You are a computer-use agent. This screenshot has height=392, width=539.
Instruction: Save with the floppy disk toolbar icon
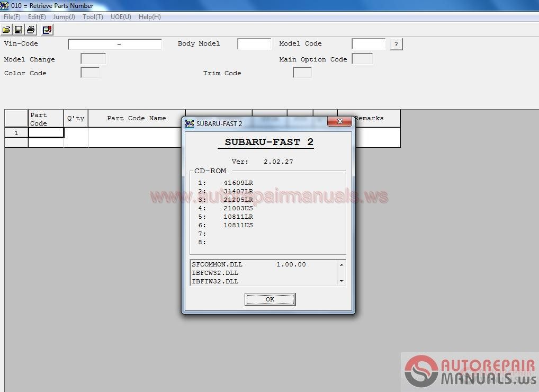(19, 30)
